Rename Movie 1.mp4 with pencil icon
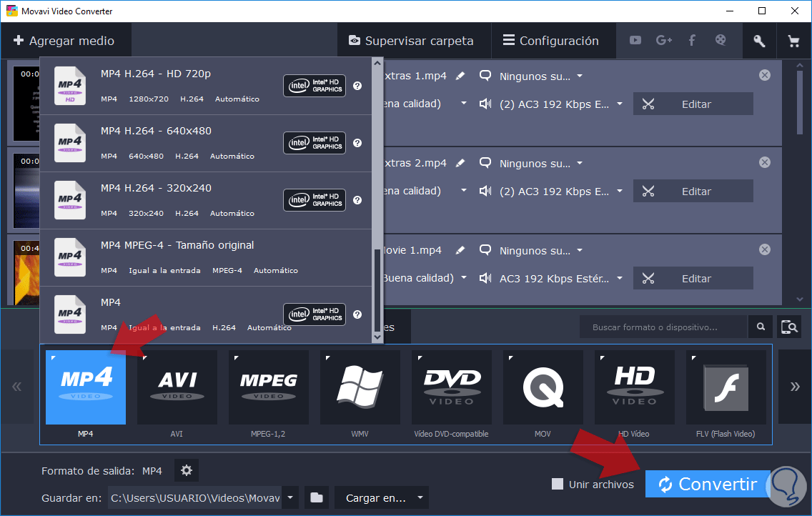The height and width of the screenshot is (516, 812). point(460,250)
